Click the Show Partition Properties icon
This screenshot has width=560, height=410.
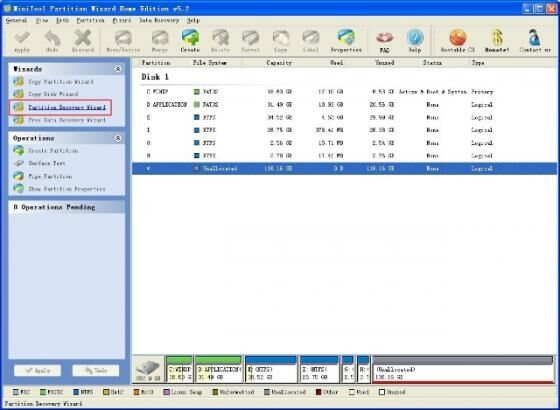(19, 189)
